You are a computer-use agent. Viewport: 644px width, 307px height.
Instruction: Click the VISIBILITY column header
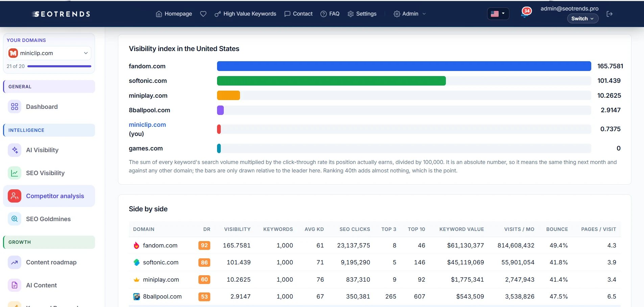point(237,229)
